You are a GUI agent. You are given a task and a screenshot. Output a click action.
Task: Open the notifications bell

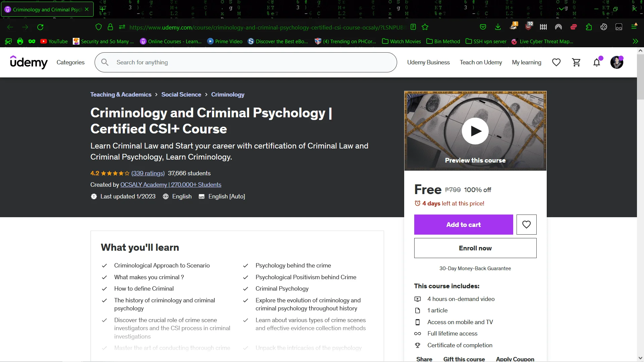pos(597,62)
